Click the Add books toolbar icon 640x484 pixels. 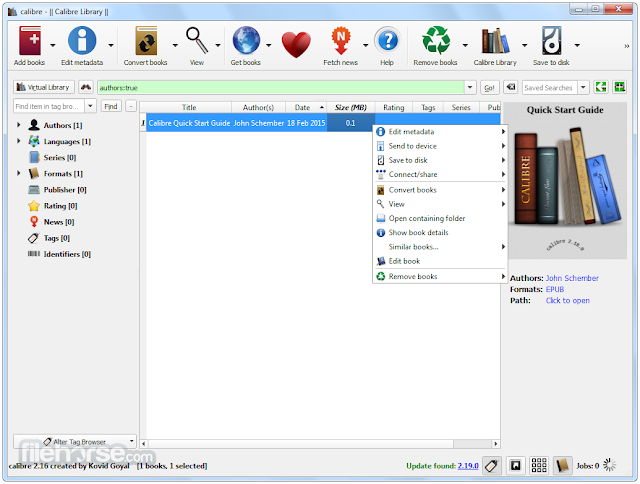click(29, 41)
